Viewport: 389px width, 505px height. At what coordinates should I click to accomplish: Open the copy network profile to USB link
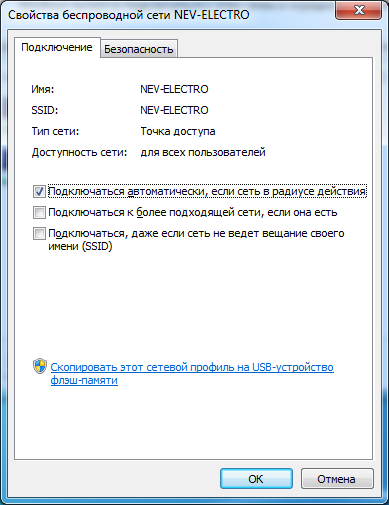[192, 374]
